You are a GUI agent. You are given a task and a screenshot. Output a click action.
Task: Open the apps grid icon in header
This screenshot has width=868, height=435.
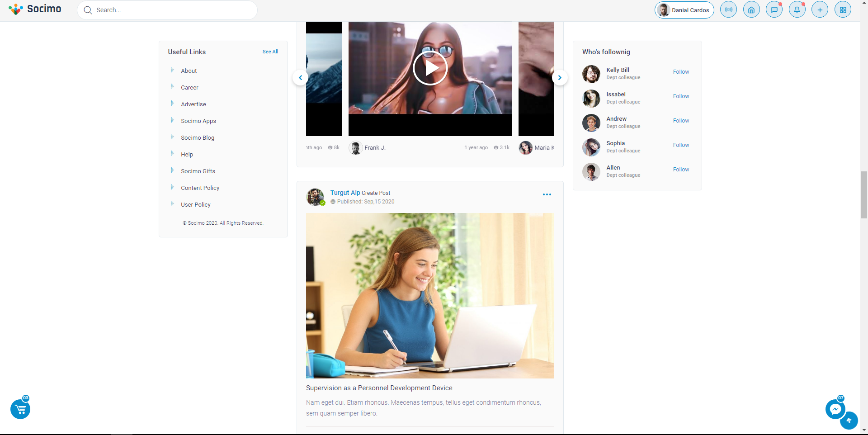843,9
